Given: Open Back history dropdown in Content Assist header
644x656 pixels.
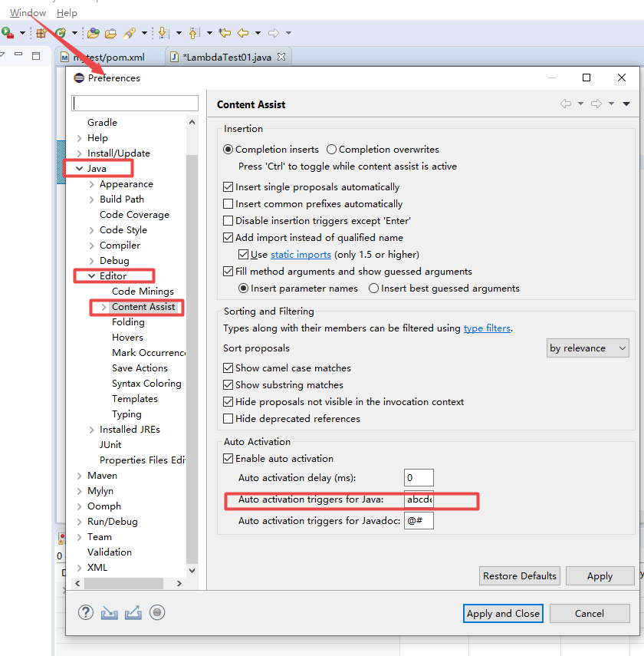Looking at the screenshot, I should [x=580, y=104].
